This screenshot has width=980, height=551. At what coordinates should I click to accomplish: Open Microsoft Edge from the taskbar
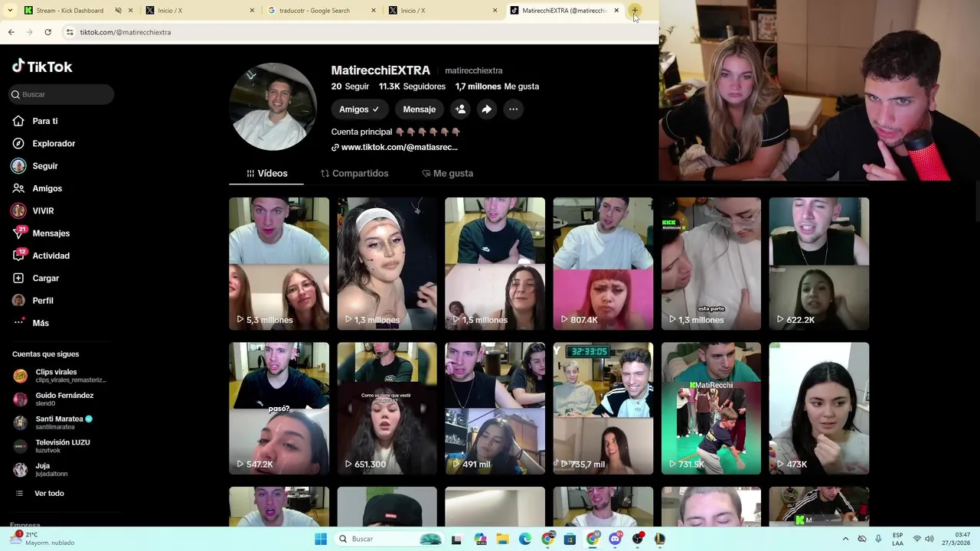[x=525, y=539]
